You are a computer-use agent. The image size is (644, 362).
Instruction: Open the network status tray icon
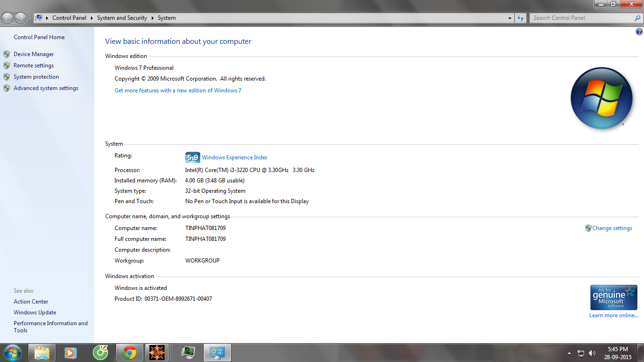[581, 353]
